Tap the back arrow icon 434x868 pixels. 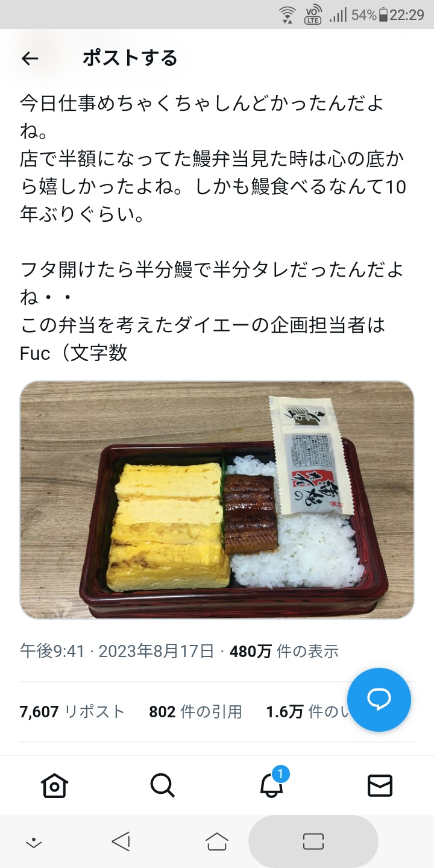tap(30, 58)
